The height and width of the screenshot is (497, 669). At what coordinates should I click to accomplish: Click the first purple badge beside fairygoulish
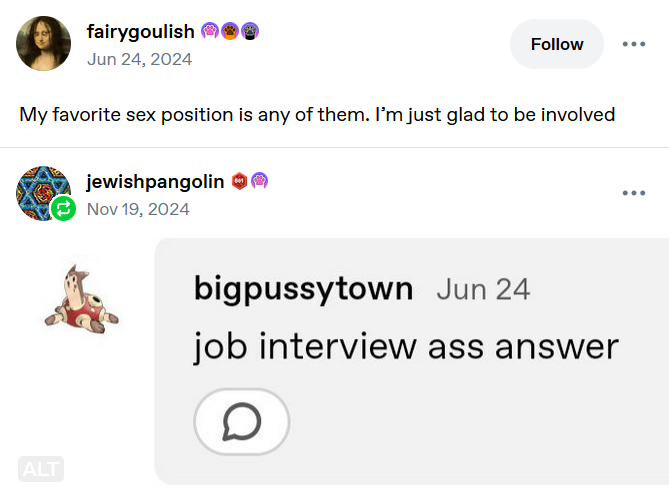(210, 32)
